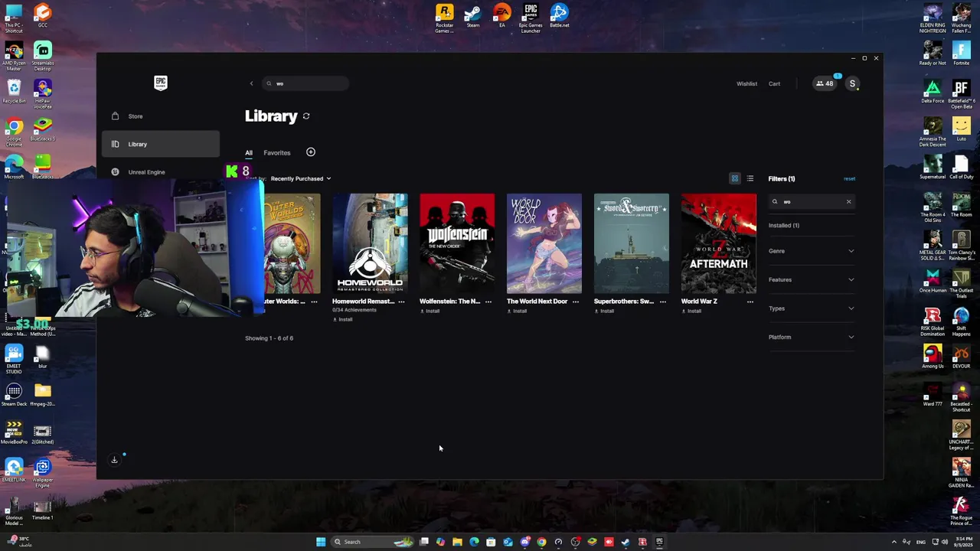980x551 pixels.
Task: Open the account profile S avatar
Action: pyautogui.click(x=852, y=83)
